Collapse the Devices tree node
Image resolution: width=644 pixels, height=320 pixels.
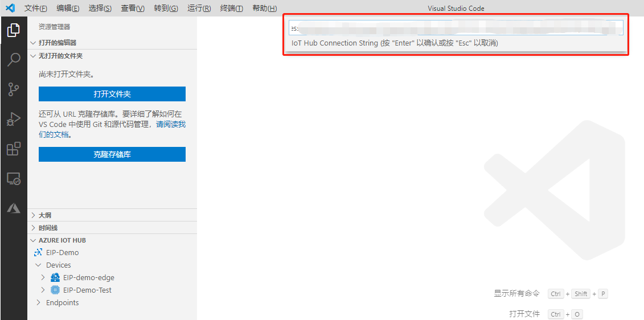[x=39, y=265]
